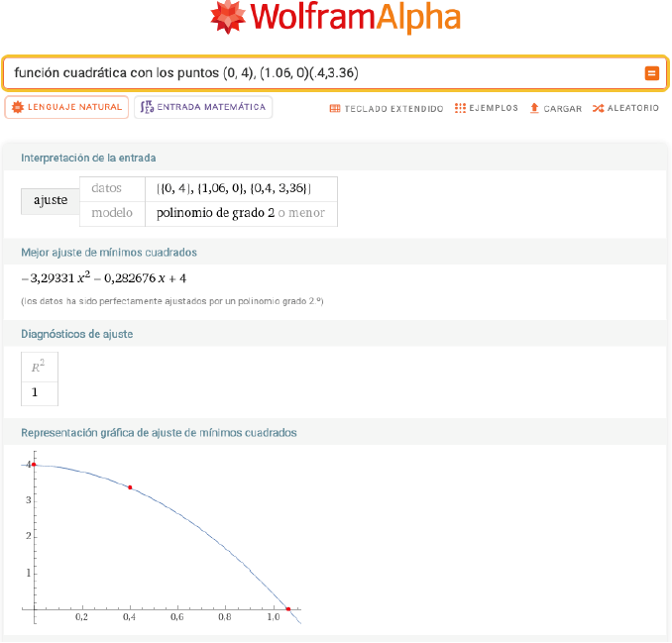This screenshot has width=672, height=643.
Task: Click the upload arrow icon beside Cargar
Action: point(534,108)
